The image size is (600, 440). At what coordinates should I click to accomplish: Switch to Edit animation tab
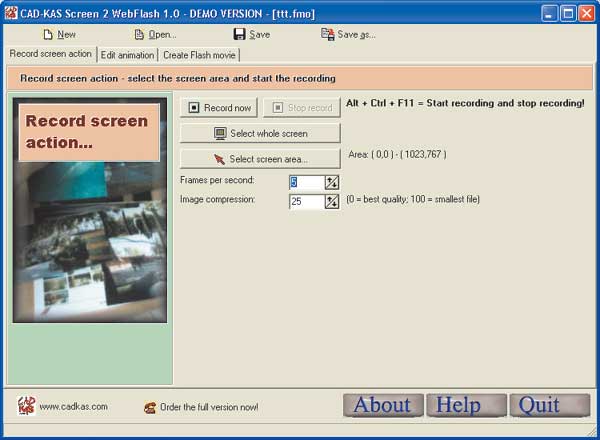click(128, 55)
